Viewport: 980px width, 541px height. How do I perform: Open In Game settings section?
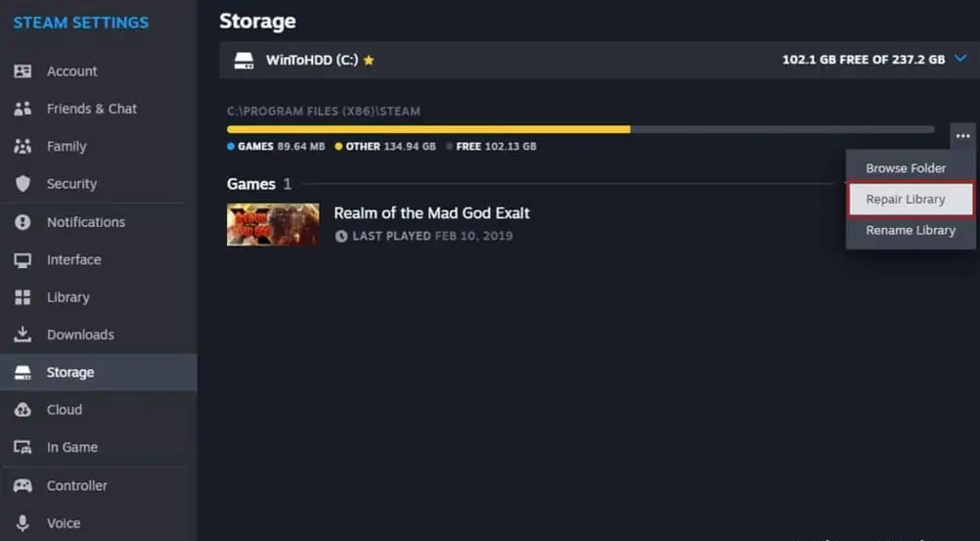[72, 447]
